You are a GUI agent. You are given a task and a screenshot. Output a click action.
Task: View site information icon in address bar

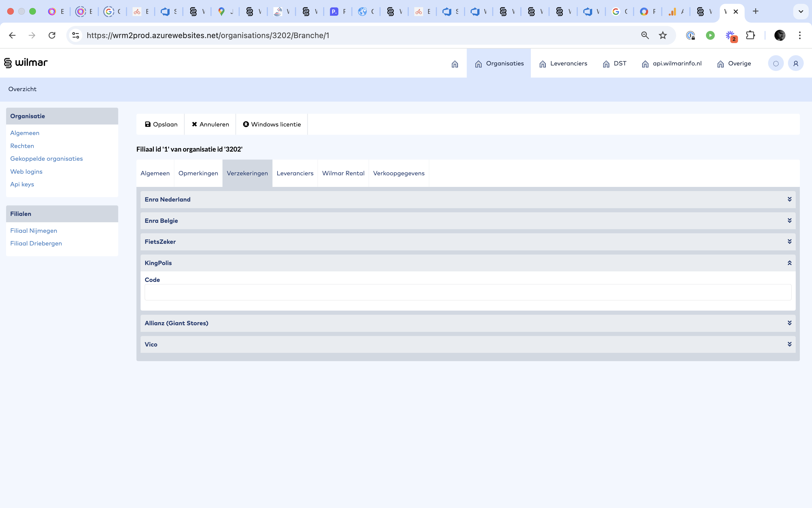click(x=76, y=35)
